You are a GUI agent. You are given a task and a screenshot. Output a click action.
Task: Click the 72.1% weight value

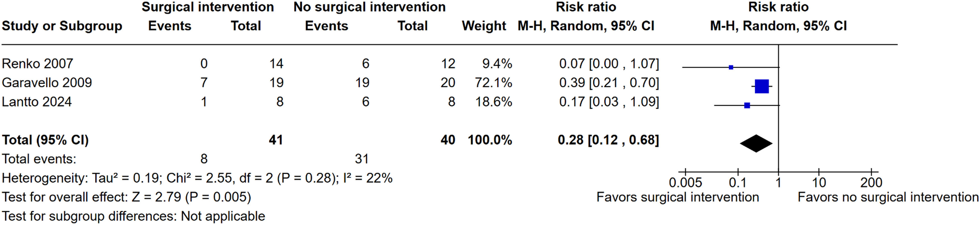pyautogui.click(x=493, y=82)
